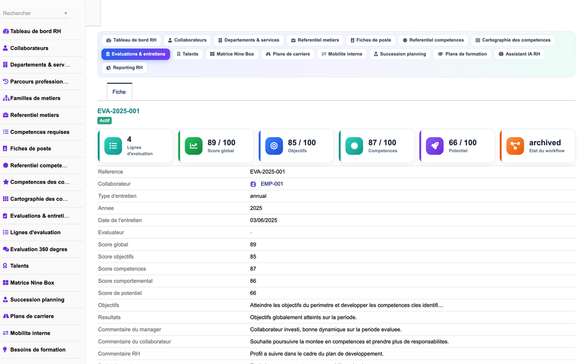
Task: Click the date value 03/06/2025
Action: coord(264,220)
